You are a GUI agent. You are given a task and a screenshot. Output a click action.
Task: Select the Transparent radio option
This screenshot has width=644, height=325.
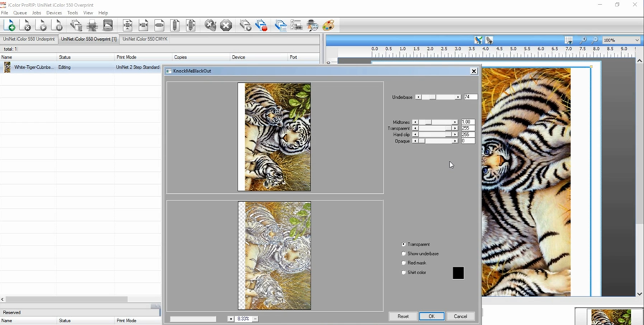click(404, 245)
